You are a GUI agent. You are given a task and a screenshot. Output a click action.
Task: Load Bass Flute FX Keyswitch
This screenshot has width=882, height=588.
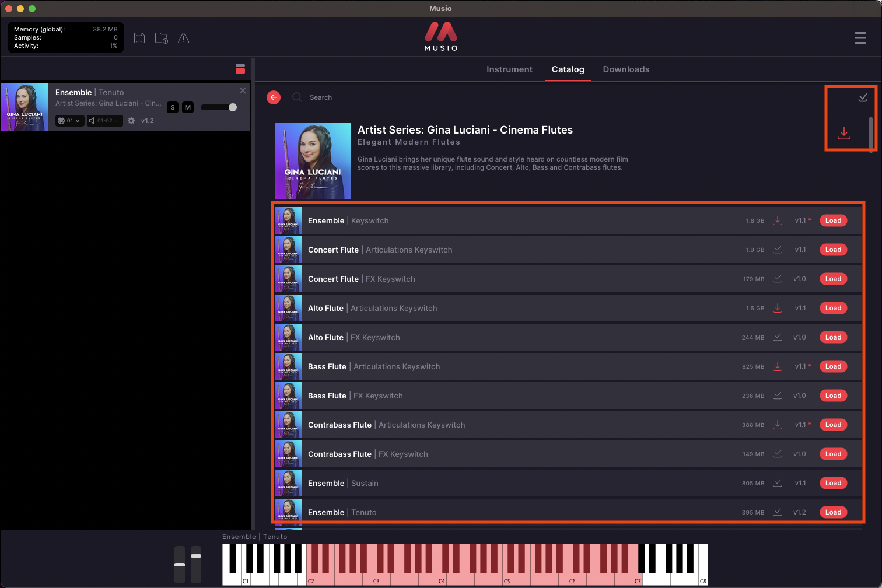click(x=833, y=395)
